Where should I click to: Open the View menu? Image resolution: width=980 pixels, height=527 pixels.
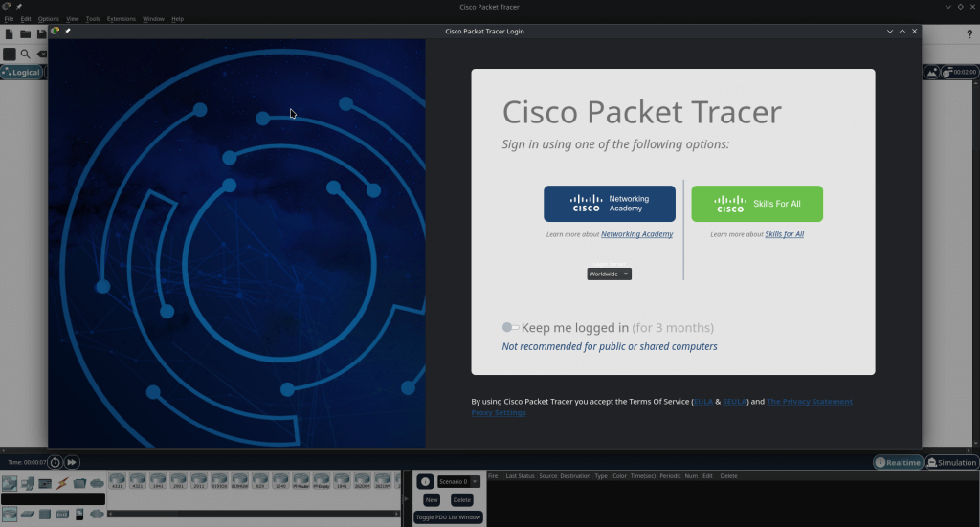[73, 19]
